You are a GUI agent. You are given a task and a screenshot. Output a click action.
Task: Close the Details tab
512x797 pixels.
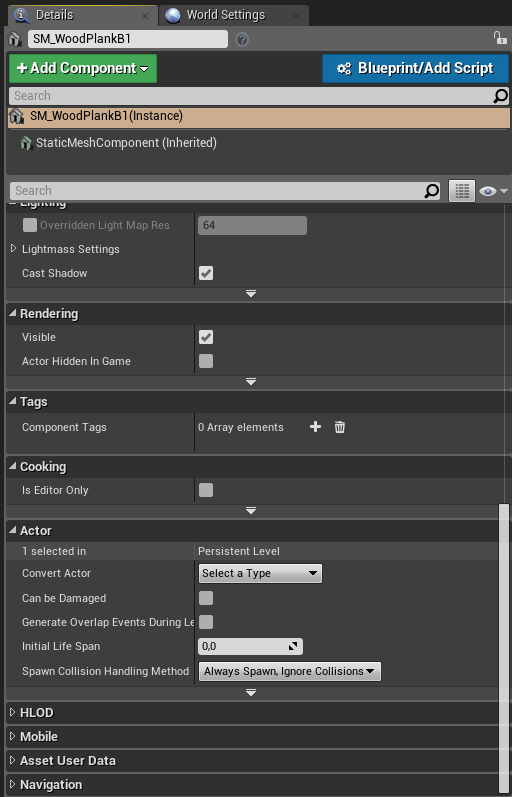pyautogui.click(x=145, y=16)
